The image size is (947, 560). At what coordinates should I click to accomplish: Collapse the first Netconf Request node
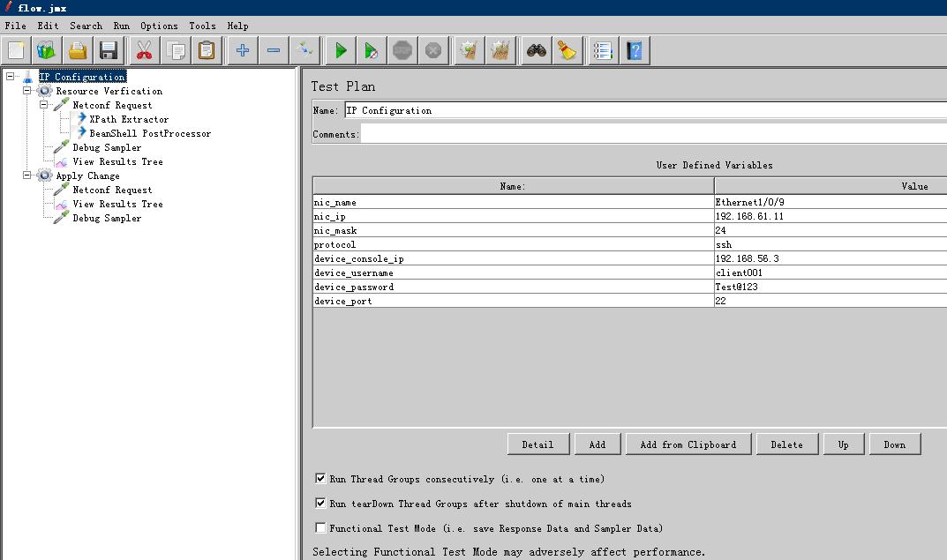(x=43, y=105)
